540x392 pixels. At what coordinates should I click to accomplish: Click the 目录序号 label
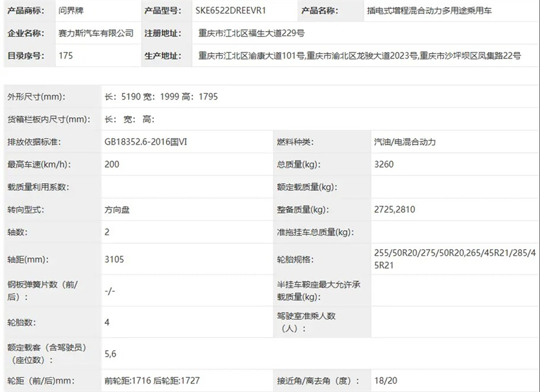tap(26, 55)
